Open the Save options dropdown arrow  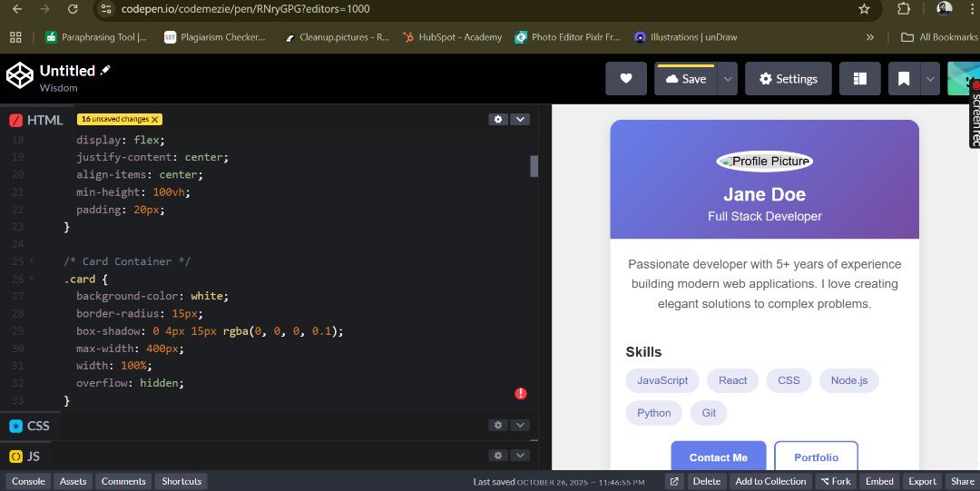coord(728,79)
